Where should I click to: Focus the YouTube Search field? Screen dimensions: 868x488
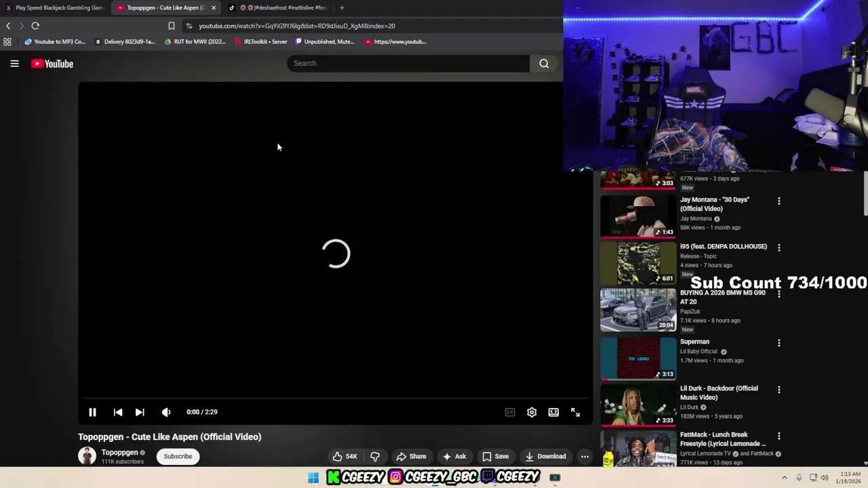click(408, 64)
